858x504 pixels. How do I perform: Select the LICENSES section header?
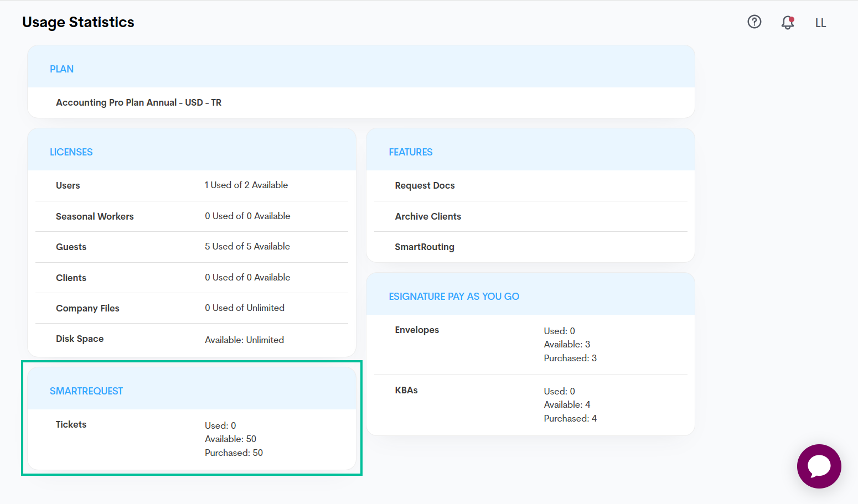(x=71, y=152)
